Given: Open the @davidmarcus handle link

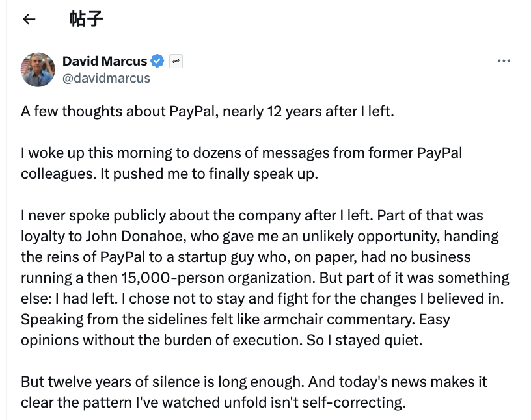Looking at the screenshot, I should (x=106, y=78).
